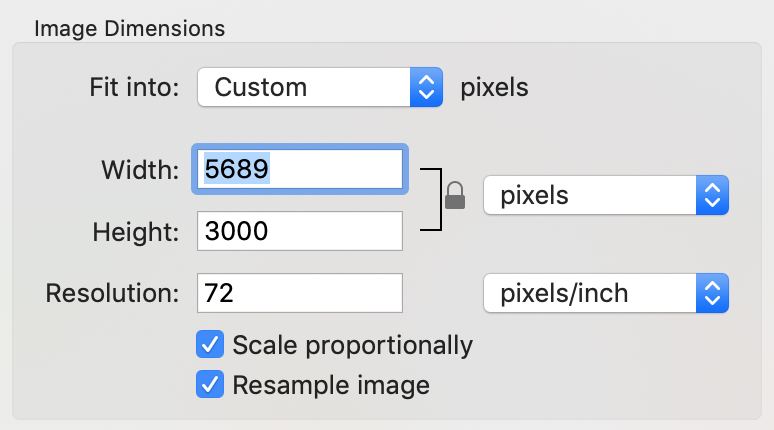774x430 pixels.
Task: Open the pixels unit dropdown
Action: (606, 195)
